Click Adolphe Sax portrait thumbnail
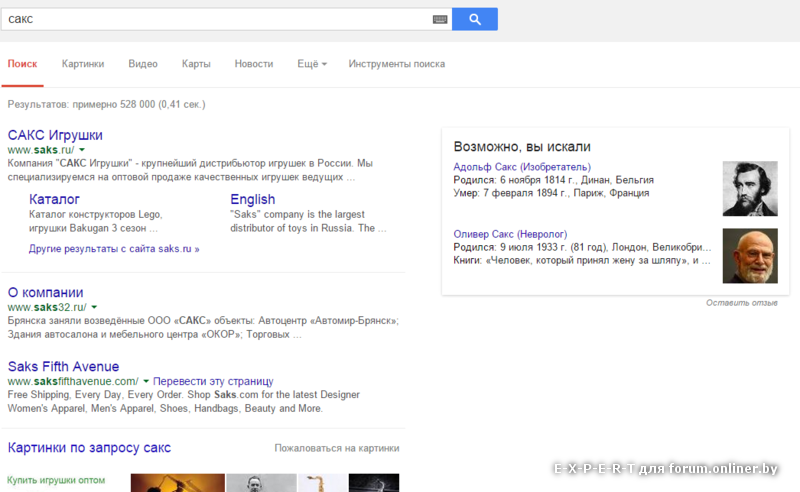 point(750,188)
